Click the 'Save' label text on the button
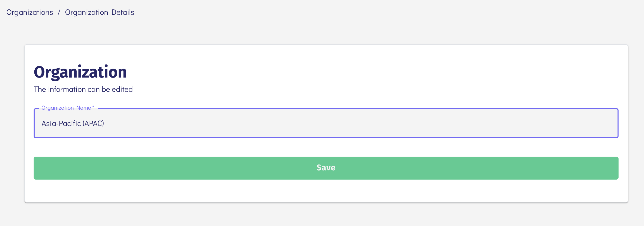644x226 pixels. 326,168
